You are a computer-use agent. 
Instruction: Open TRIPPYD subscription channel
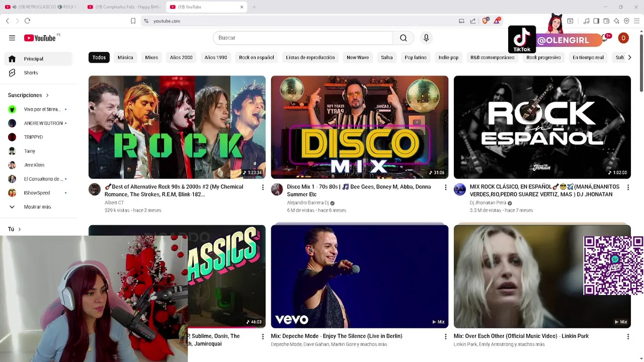[38, 137]
